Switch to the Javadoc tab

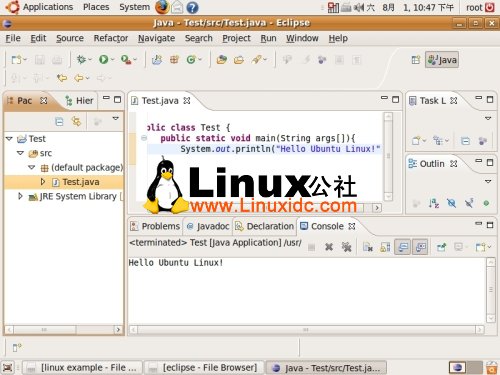(x=208, y=226)
